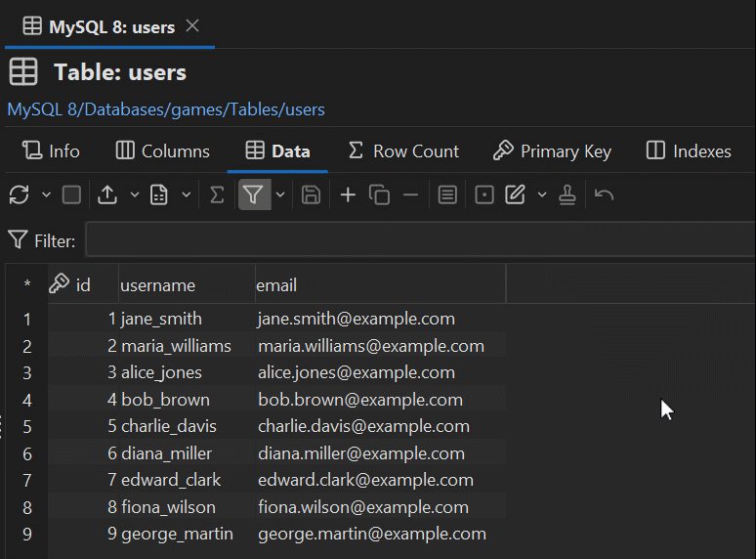
Task: Click the alice_jones username cell
Action: click(187, 372)
